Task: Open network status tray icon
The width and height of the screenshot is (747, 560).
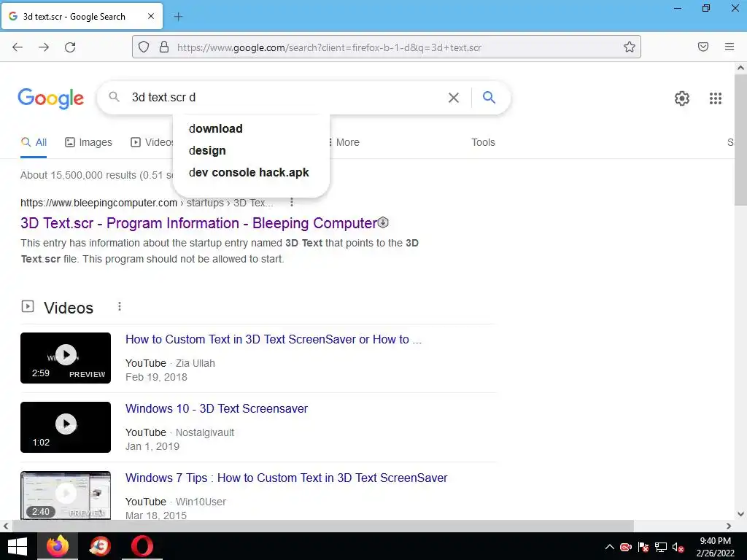Action: [x=661, y=548]
